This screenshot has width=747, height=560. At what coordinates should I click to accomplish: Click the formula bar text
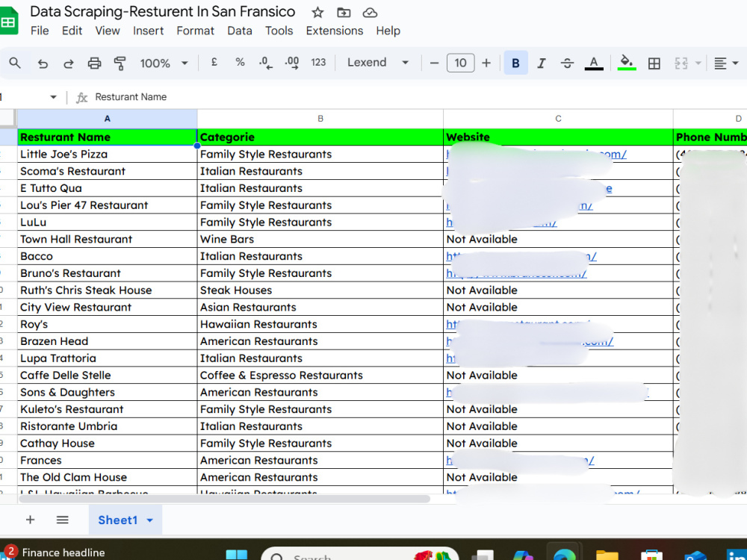(131, 97)
